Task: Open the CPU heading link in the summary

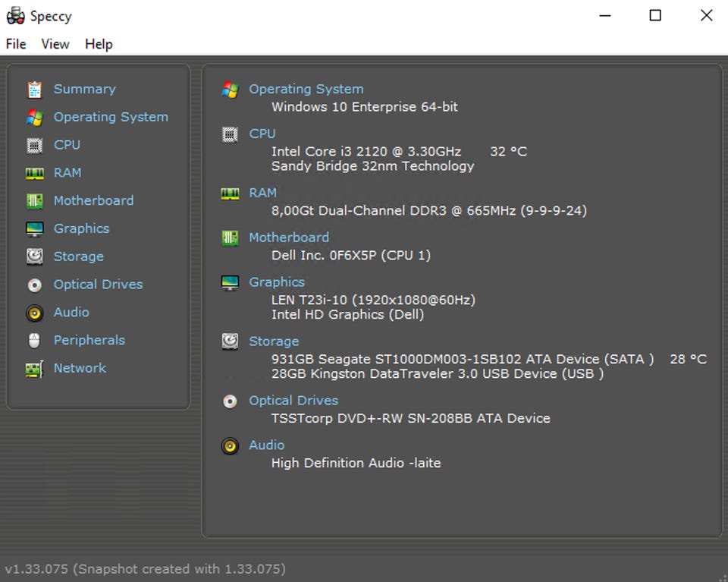Action: (x=262, y=134)
